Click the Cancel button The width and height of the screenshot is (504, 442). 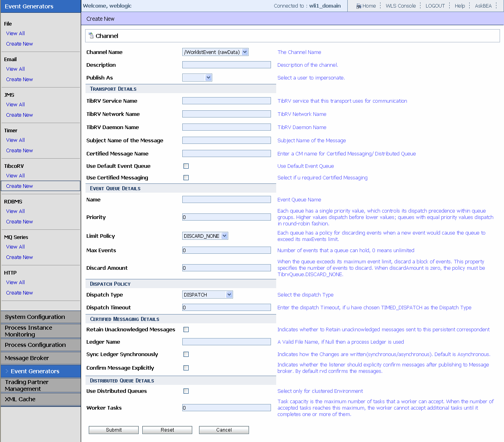click(224, 430)
